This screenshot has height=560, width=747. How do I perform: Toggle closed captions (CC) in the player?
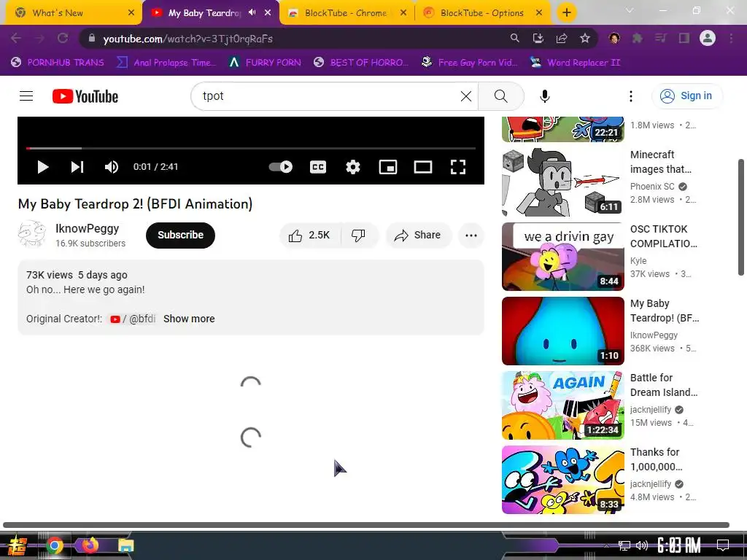(x=318, y=167)
